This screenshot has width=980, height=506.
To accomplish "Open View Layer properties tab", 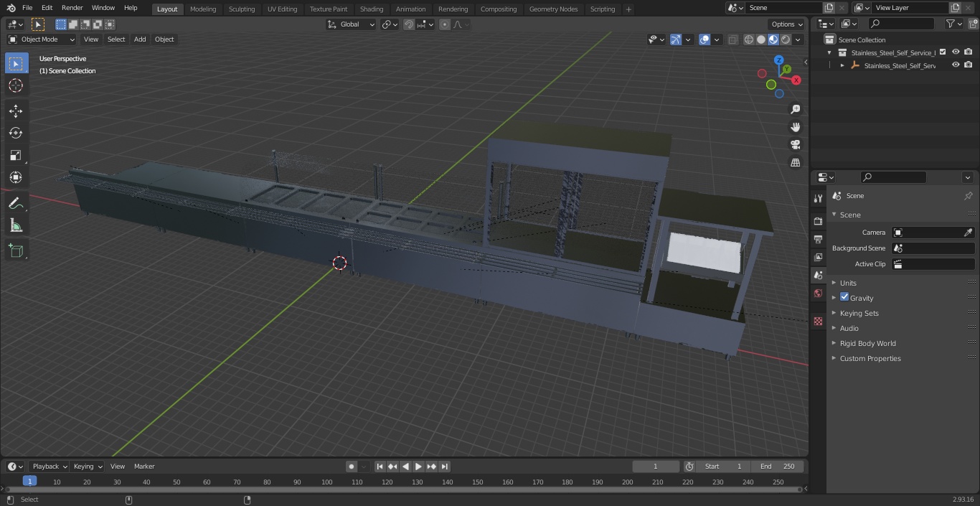I will [x=818, y=257].
